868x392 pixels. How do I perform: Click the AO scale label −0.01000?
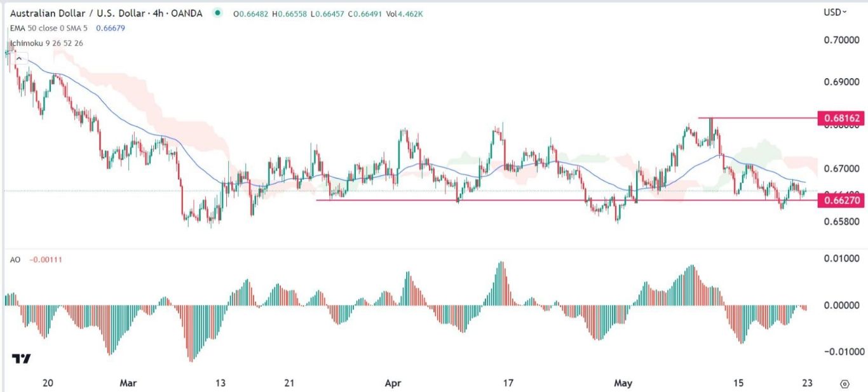point(843,352)
